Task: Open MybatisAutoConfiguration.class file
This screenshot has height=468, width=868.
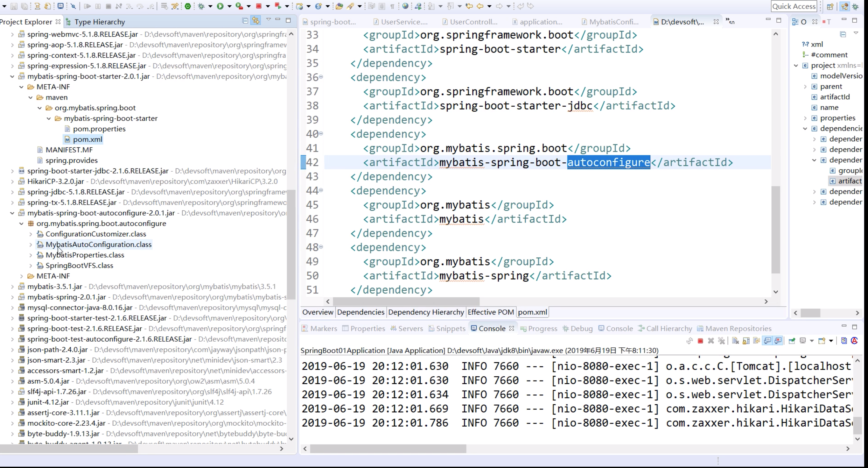Action: click(x=99, y=245)
